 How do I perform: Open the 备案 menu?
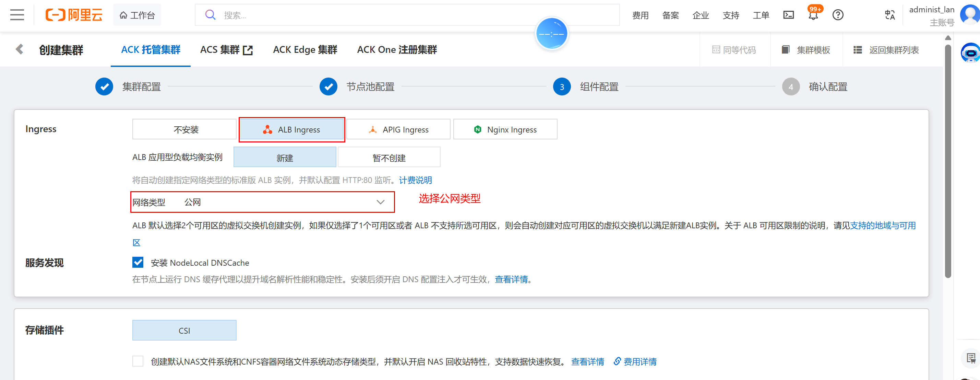(x=670, y=15)
